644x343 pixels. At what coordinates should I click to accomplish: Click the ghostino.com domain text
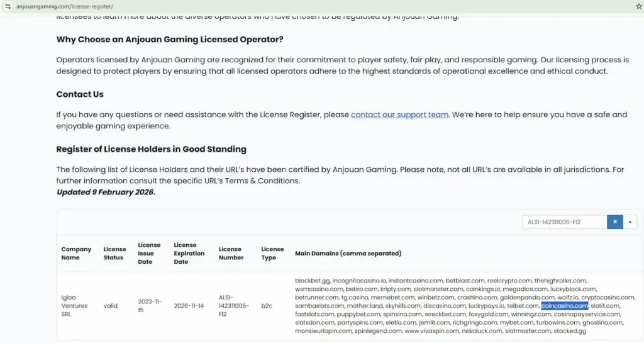click(602, 322)
